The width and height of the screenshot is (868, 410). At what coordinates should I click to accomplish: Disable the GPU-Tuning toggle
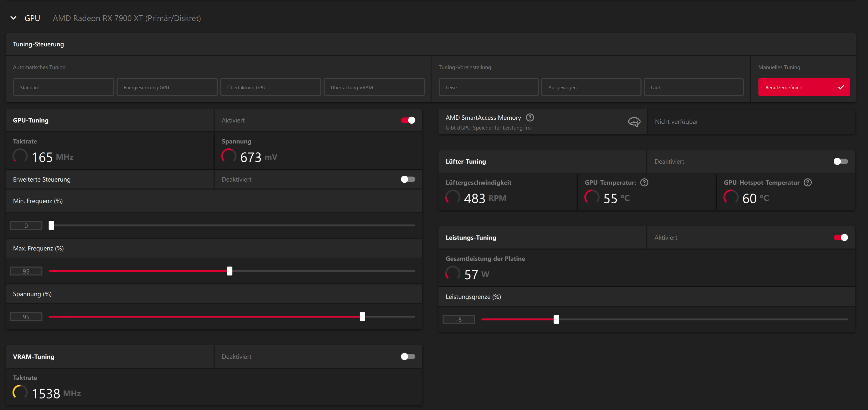tap(408, 120)
